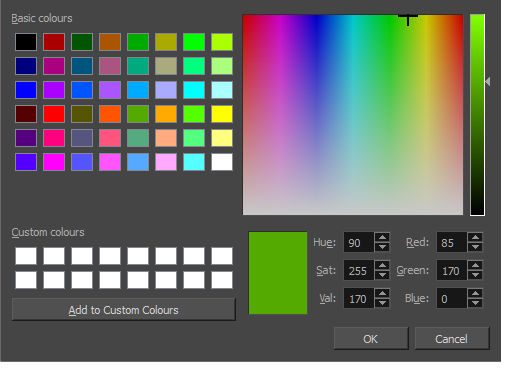Pick the white swatch in Basic colours
511x372 pixels.
(222, 162)
